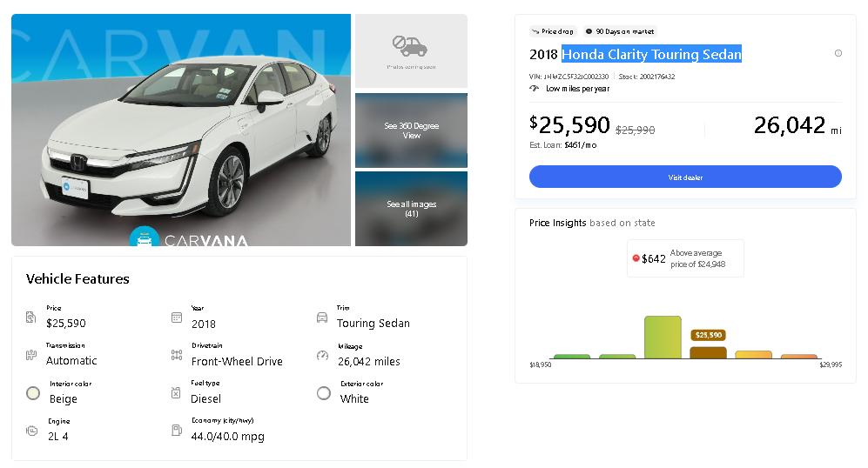Viewport: 868px width, 468px height.
Task: Click the tallest green bar in price chart
Action: 663,337
